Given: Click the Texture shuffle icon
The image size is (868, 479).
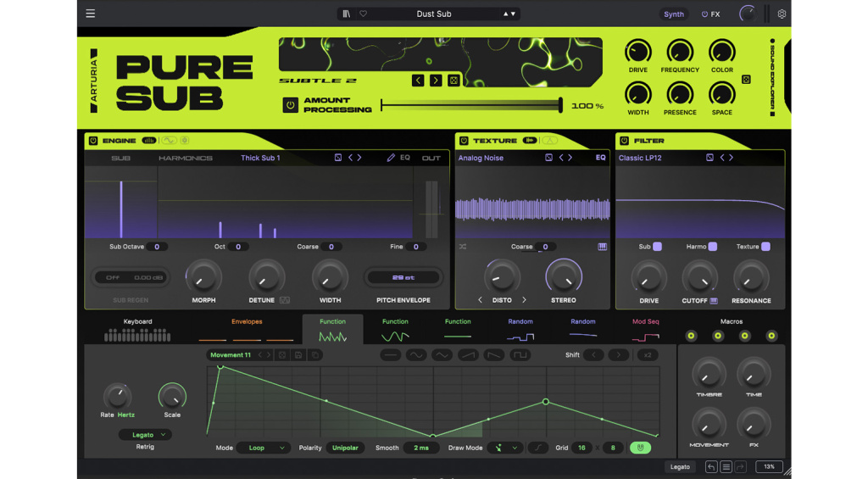Looking at the screenshot, I should pyautogui.click(x=463, y=247).
